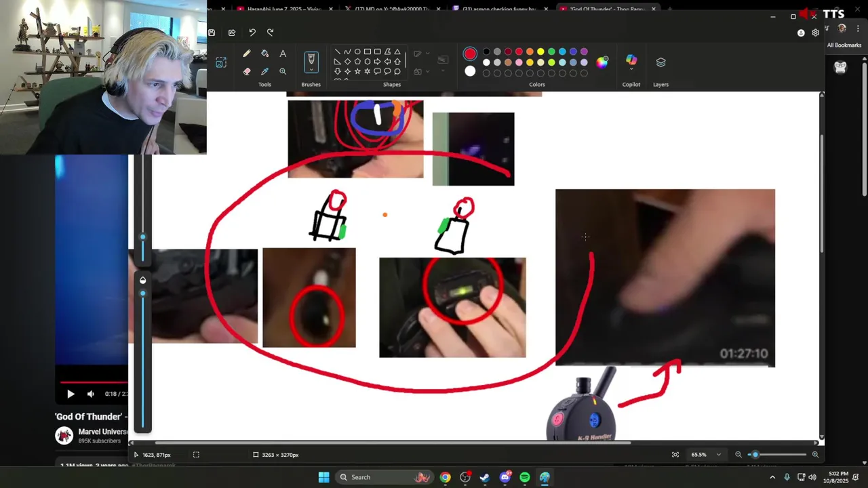Pick the Triangle shape
The image size is (868, 488).
397,52
